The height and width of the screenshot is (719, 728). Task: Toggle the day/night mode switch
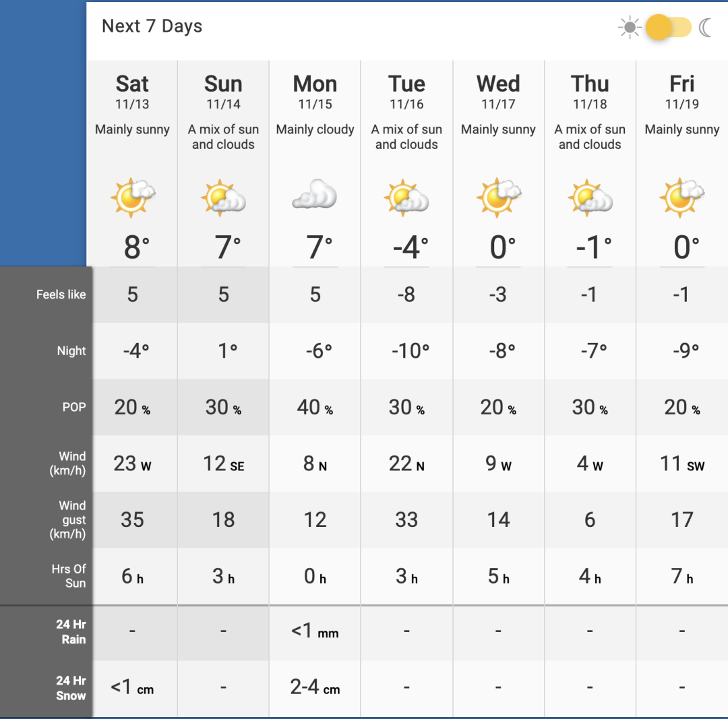[669, 28]
